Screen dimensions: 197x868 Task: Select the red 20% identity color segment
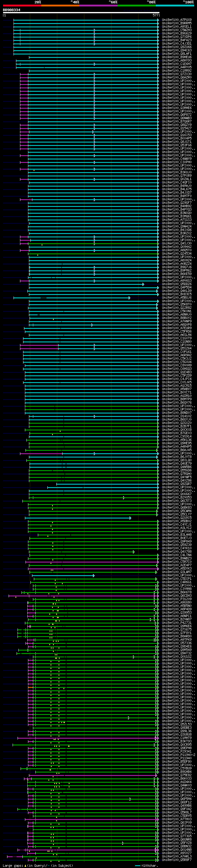click(x=22, y=6)
